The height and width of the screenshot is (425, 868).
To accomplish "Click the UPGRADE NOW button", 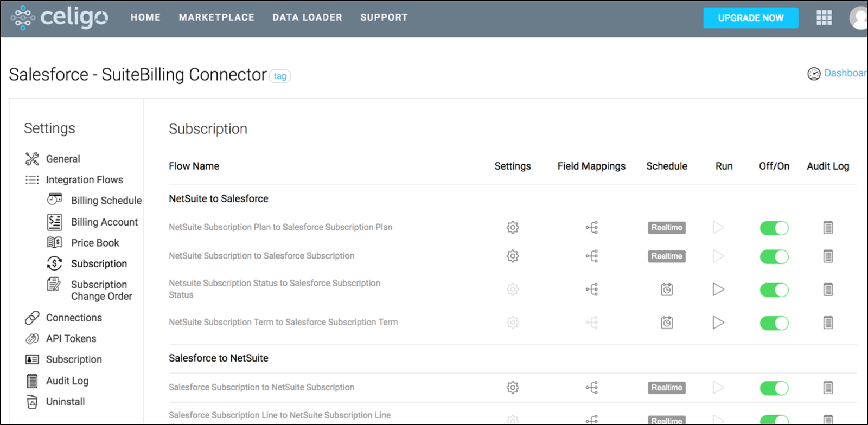I will [751, 18].
